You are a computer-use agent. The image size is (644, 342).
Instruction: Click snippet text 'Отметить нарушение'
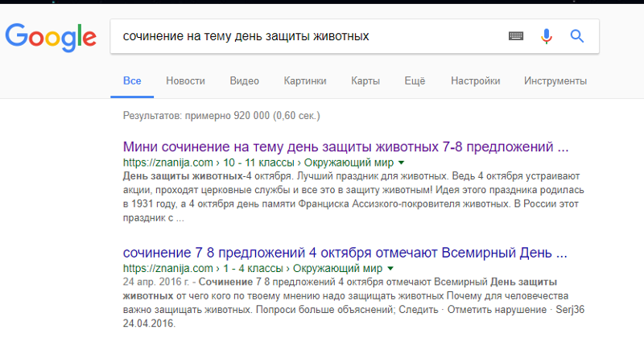pos(497,310)
